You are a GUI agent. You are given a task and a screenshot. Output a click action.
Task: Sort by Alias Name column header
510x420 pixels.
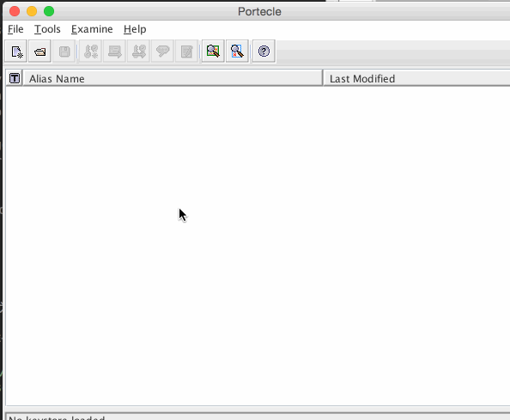point(173,78)
